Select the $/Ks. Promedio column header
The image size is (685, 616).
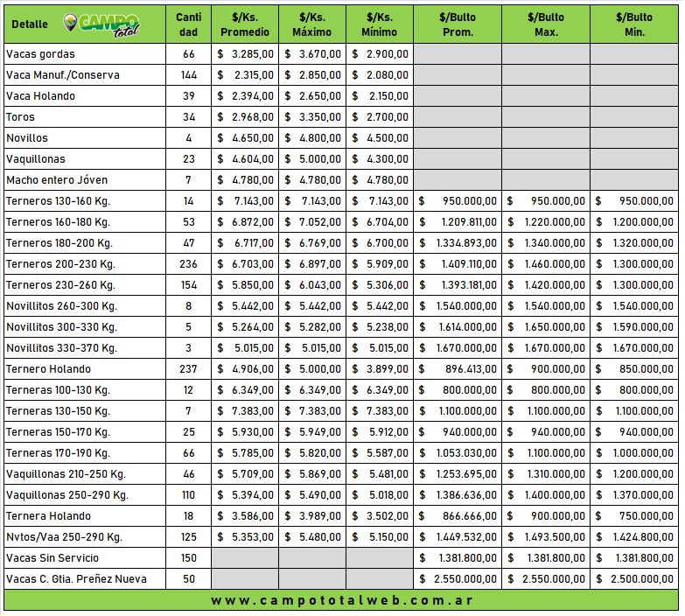point(245,24)
